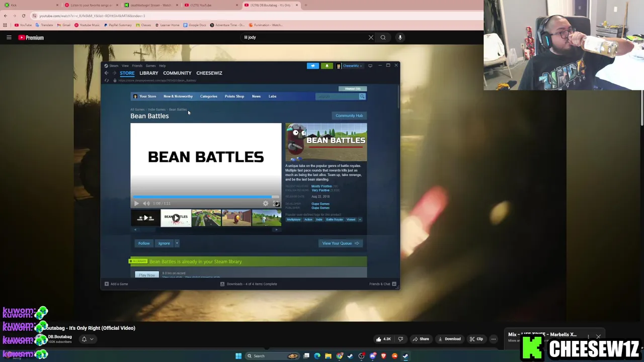Open Points Shop in store nav
The image size is (644, 362).
[x=234, y=97]
